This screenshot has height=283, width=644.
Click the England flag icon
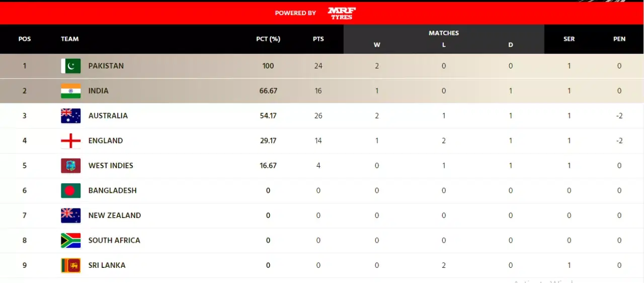tap(71, 140)
